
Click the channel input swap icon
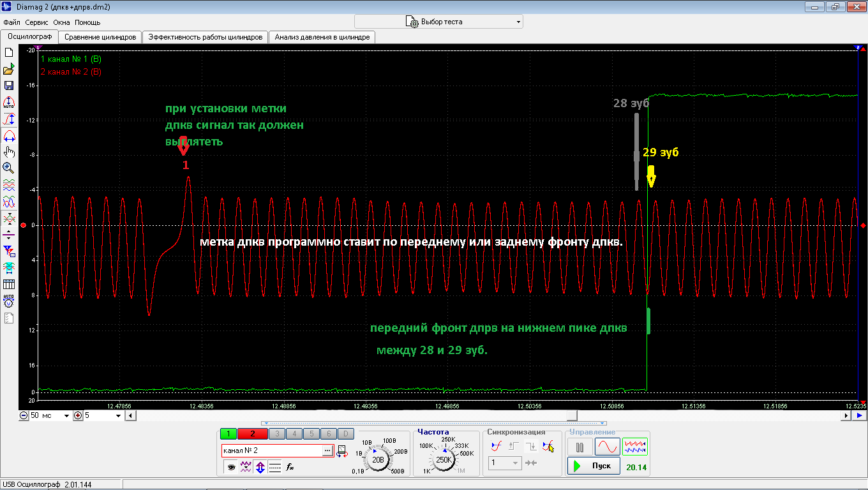343,451
